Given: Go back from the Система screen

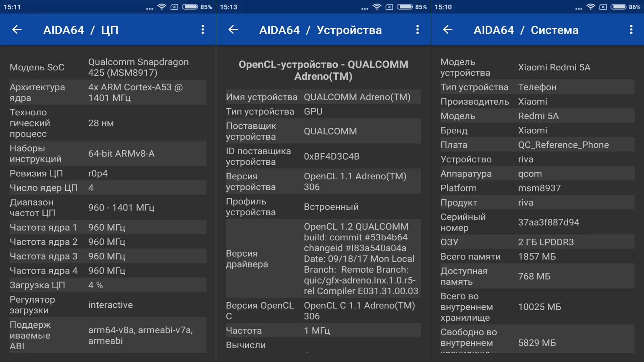Looking at the screenshot, I should (448, 30).
